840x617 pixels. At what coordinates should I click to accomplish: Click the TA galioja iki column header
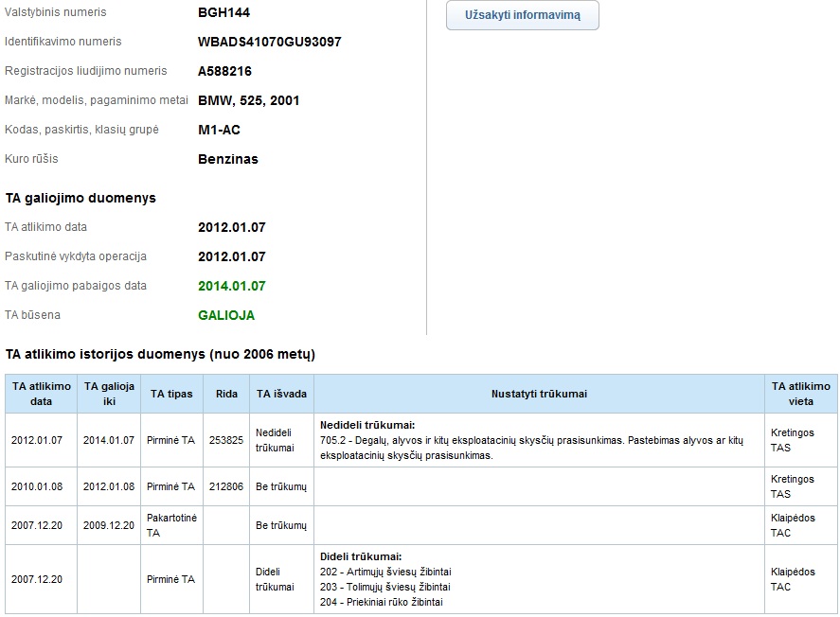point(109,394)
